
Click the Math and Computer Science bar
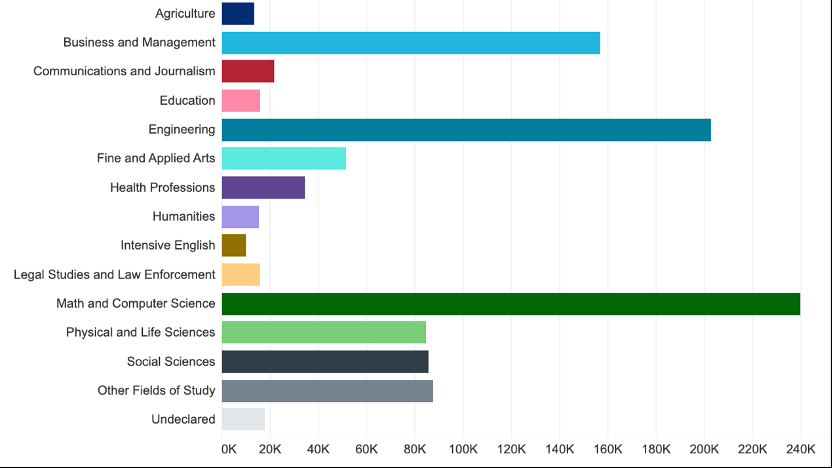click(511, 304)
